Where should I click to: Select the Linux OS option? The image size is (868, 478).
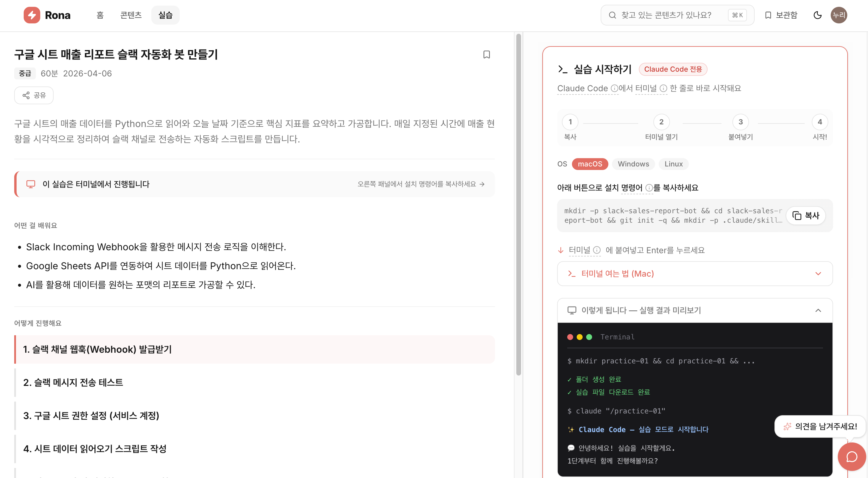(x=673, y=164)
